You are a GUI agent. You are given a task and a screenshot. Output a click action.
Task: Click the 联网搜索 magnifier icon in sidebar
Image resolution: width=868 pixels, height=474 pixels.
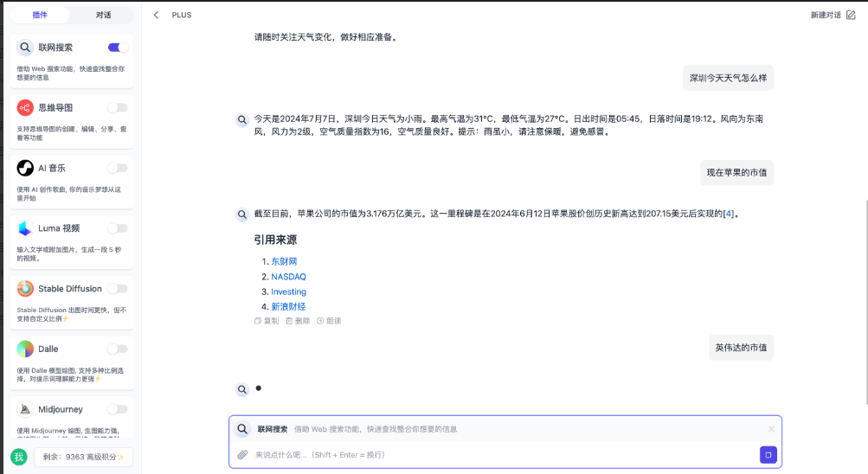pyautogui.click(x=25, y=48)
